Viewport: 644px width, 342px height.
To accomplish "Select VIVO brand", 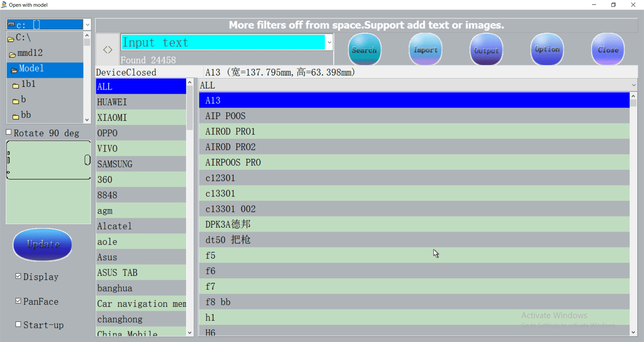I will coord(141,148).
